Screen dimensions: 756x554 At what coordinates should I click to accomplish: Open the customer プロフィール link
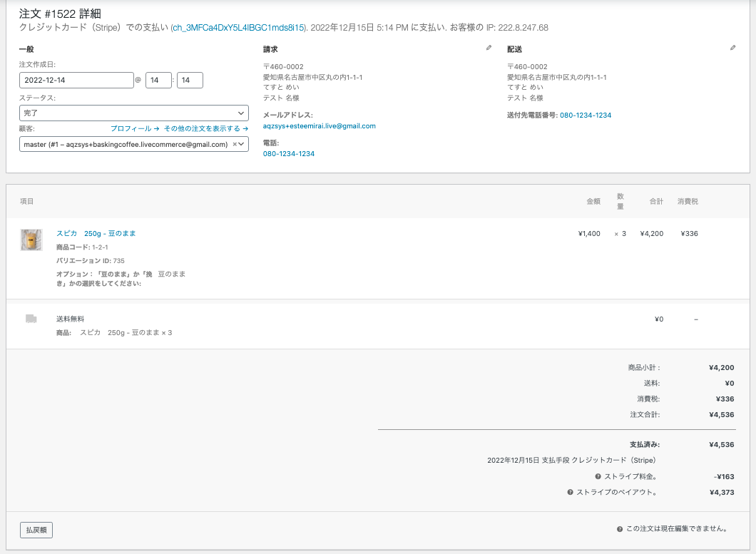135,129
